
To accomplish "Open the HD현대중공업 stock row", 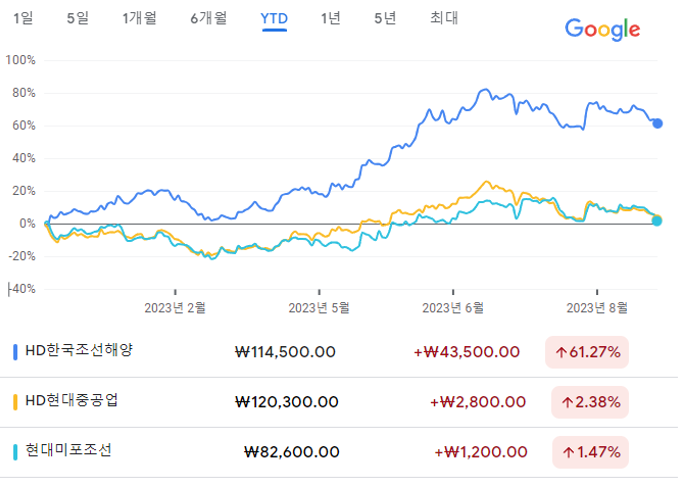I will click(x=339, y=402).
